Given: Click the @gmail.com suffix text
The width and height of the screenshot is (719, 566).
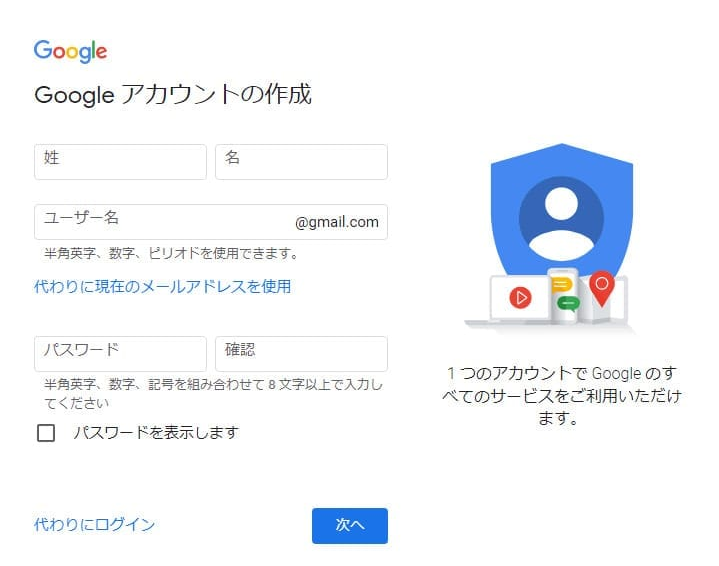Looking at the screenshot, I should (x=337, y=223).
